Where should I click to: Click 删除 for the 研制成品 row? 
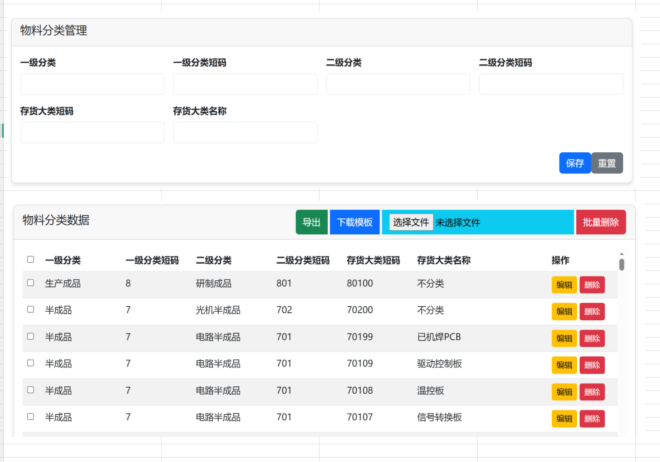(x=592, y=284)
